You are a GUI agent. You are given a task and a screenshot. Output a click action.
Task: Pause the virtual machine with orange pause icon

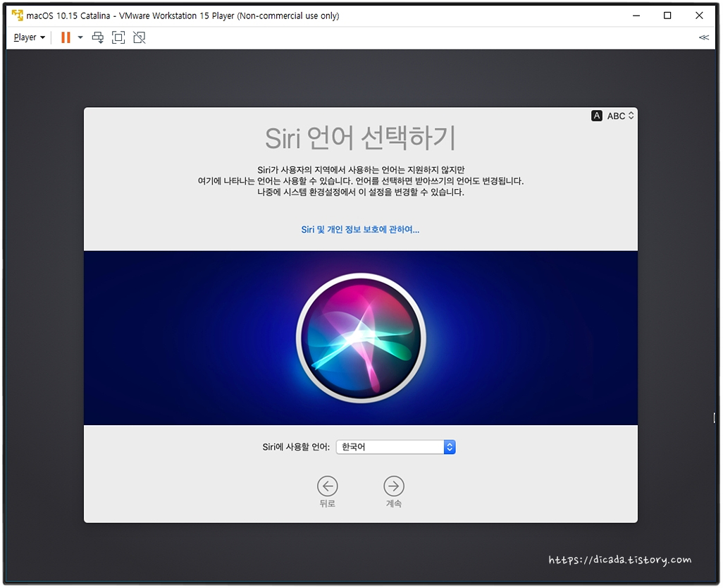[66, 37]
